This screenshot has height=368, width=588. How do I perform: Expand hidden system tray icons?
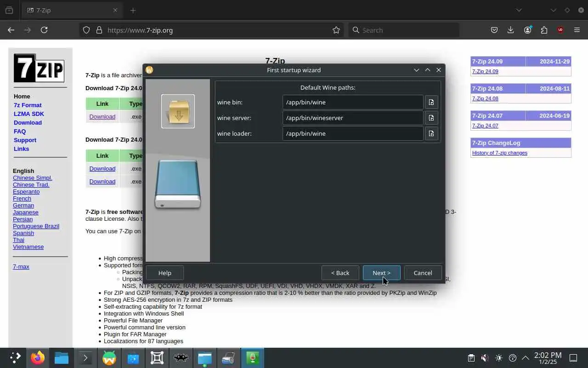(526, 358)
